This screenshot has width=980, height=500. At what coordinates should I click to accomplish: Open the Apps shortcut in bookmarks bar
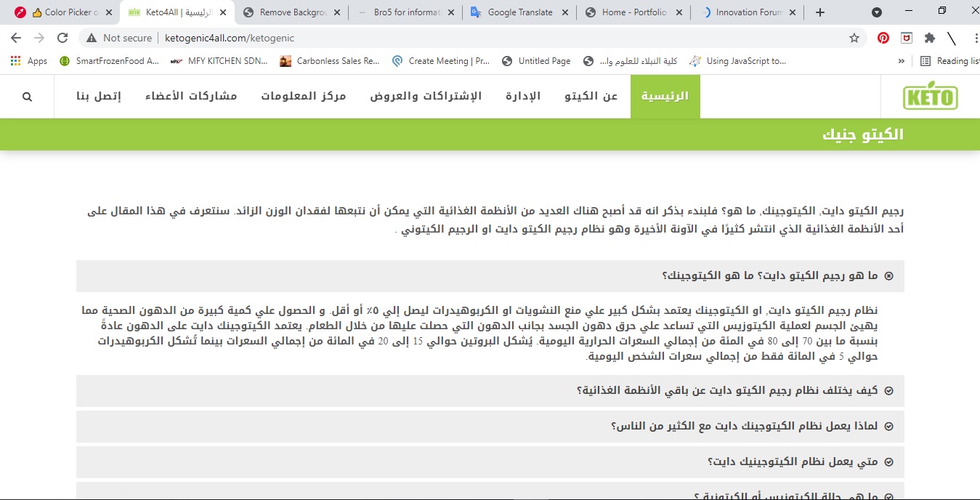click(29, 61)
